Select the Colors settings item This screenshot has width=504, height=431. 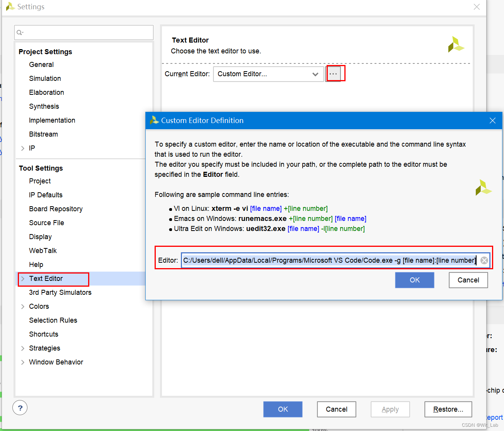39,306
